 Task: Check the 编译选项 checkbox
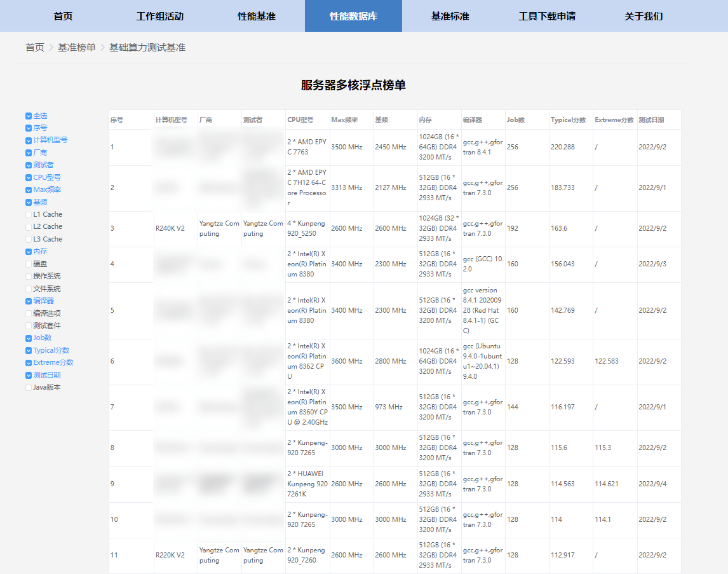coord(29,313)
